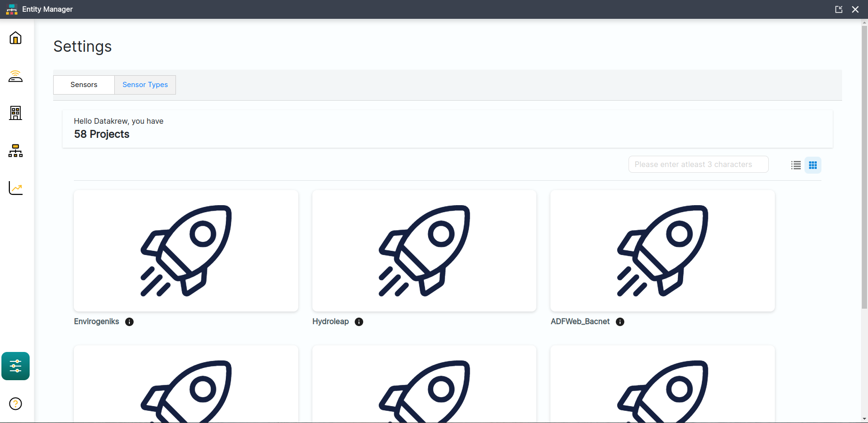Open the Help question mark icon
Image resolution: width=868 pixels, height=423 pixels.
click(x=16, y=404)
